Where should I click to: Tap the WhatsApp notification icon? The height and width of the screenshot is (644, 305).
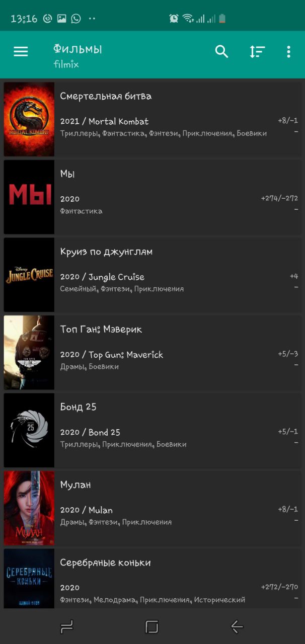click(x=76, y=19)
